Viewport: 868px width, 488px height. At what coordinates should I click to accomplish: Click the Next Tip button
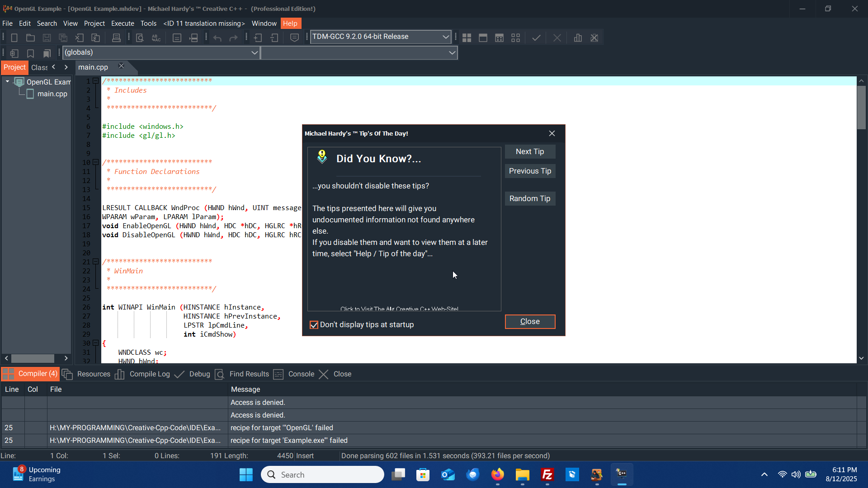(x=530, y=152)
